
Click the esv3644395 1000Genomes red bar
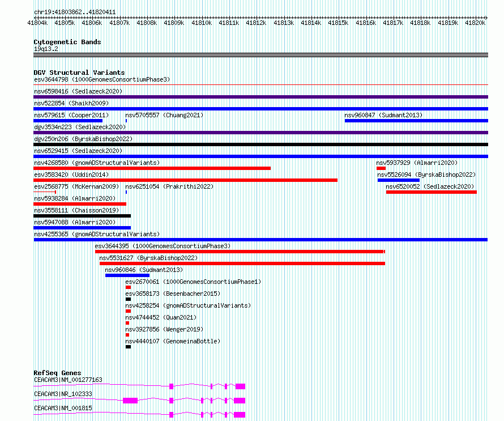click(240, 252)
